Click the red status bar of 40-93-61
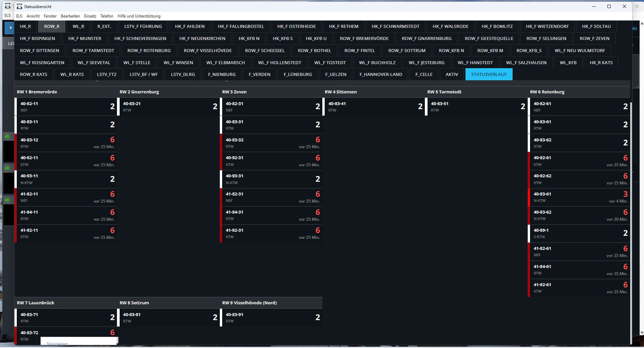The width and height of the screenshot is (644, 348). coord(529,198)
